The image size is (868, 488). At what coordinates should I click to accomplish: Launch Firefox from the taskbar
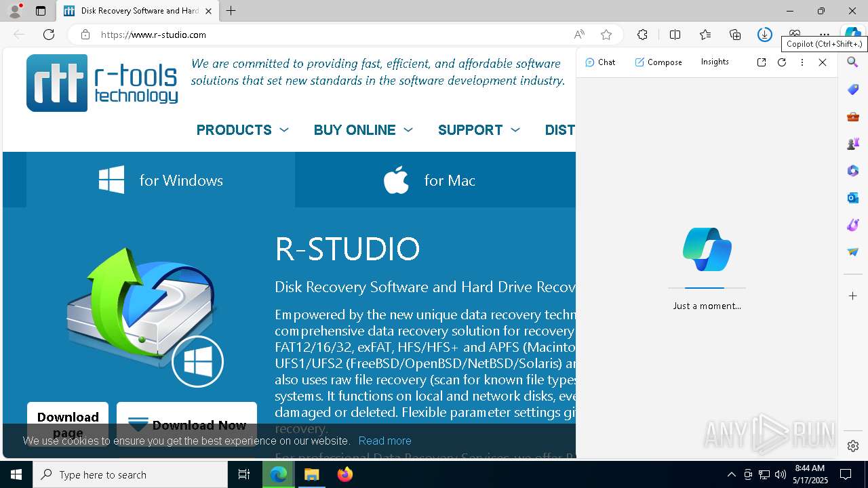point(345,474)
